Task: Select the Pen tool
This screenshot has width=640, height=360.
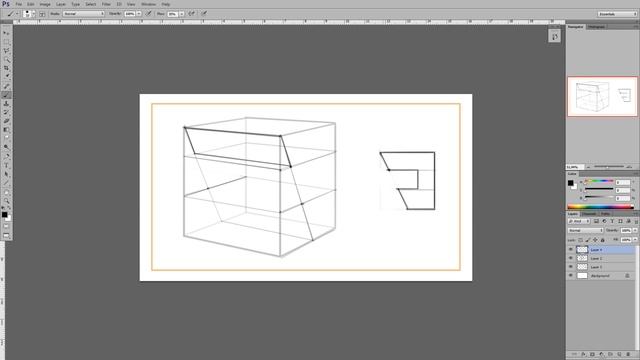Action: [x=6, y=156]
